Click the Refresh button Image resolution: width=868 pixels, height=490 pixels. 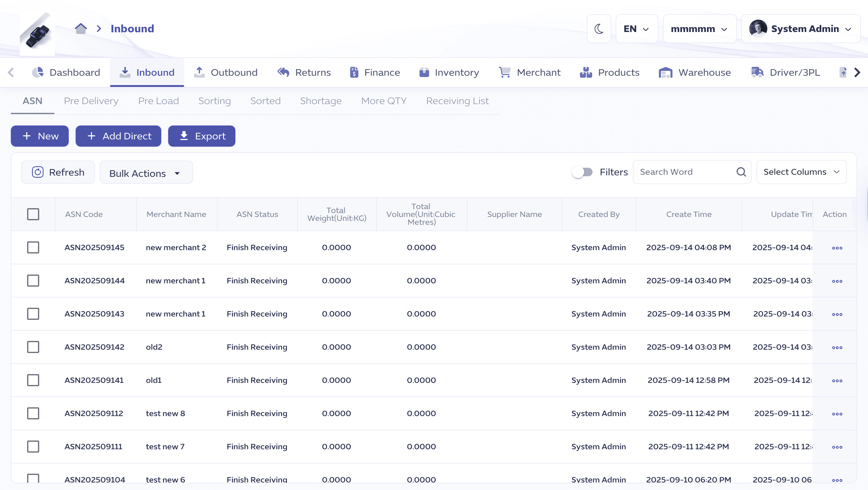tap(58, 172)
